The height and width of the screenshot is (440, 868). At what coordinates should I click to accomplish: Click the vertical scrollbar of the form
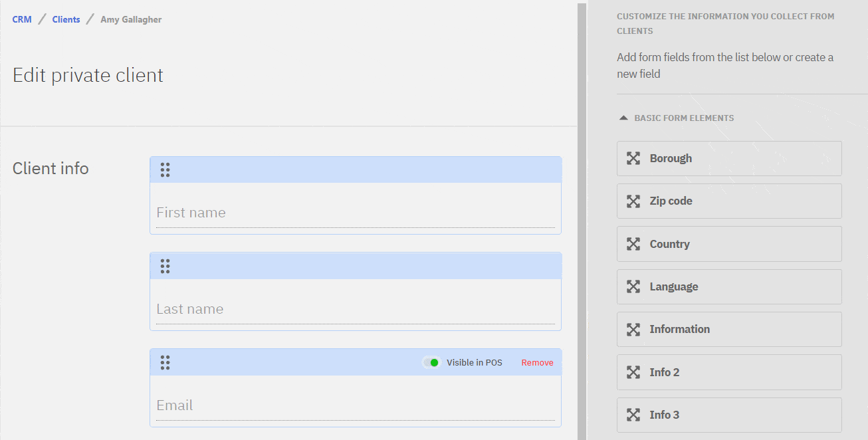pyautogui.click(x=582, y=219)
